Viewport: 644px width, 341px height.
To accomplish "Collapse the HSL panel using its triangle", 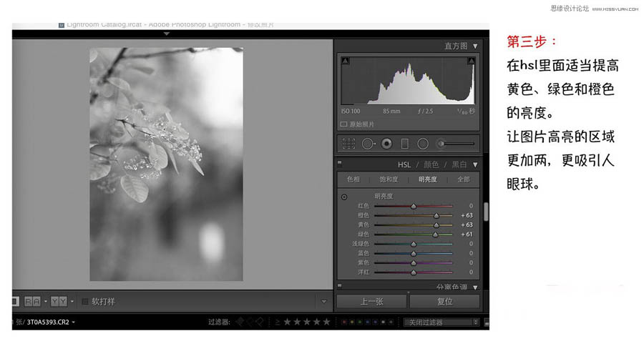I will 475,164.
